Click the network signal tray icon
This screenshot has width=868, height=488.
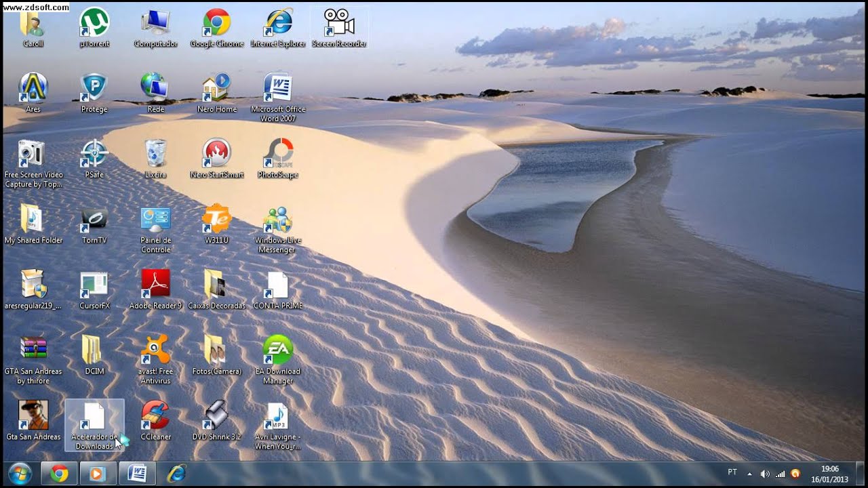[780, 474]
